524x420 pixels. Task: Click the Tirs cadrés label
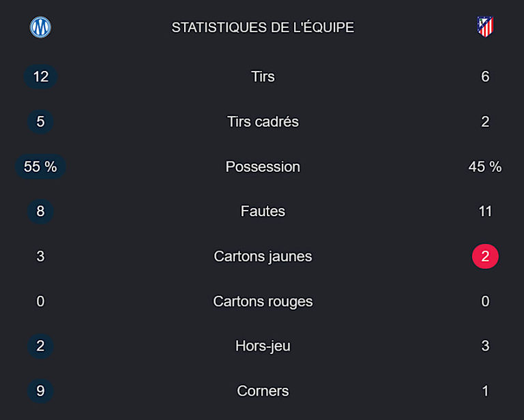(x=263, y=121)
